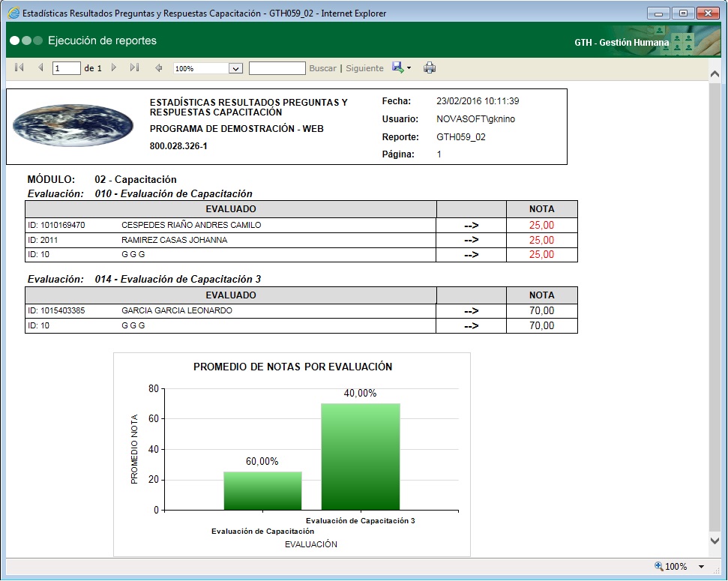Click the magnifier icon in the status bar
This screenshot has width=728, height=581.
tap(658, 566)
